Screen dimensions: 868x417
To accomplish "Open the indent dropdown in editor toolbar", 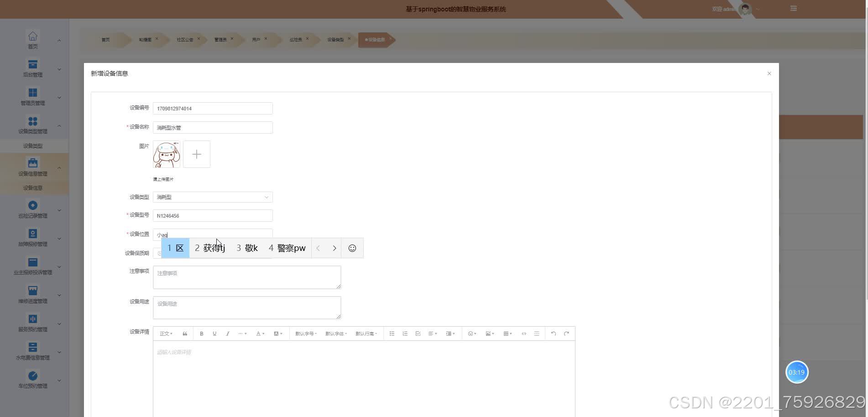I will [x=450, y=334].
